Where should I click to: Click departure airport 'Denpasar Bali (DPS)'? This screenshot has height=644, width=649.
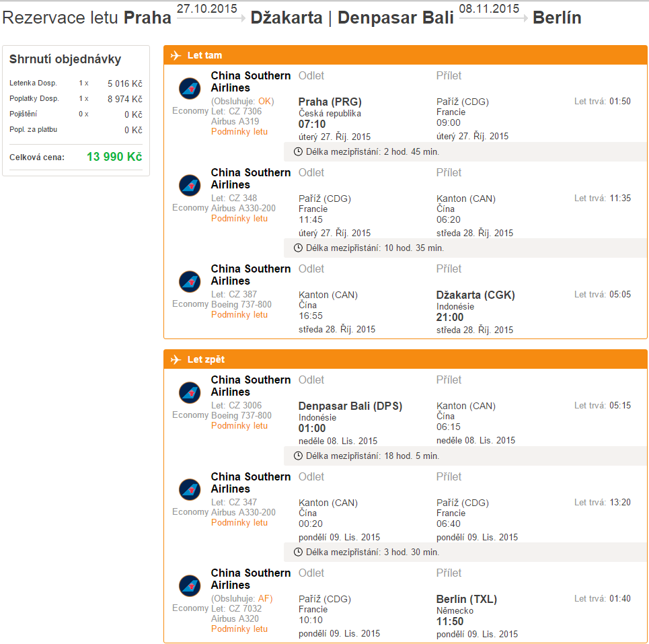350,406
